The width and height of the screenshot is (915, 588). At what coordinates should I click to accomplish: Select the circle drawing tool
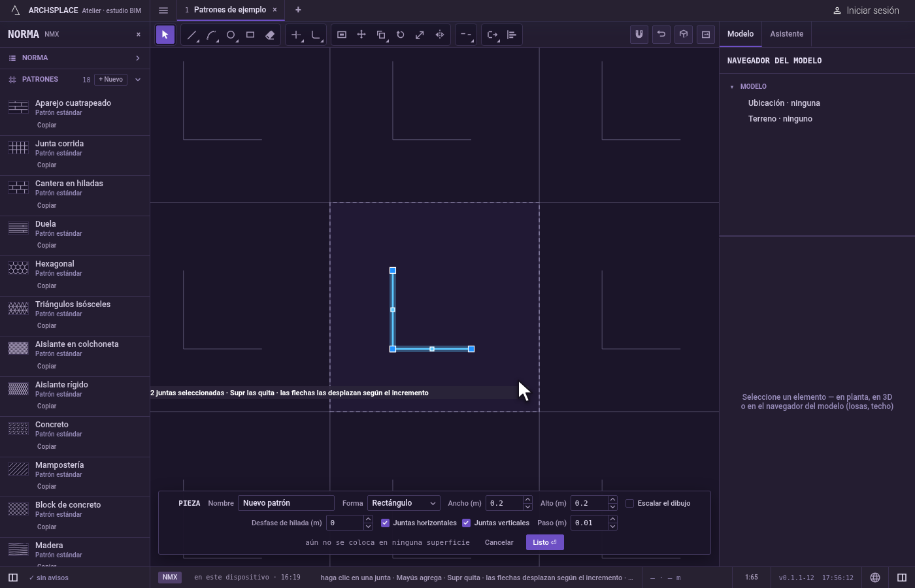click(x=231, y=35)
